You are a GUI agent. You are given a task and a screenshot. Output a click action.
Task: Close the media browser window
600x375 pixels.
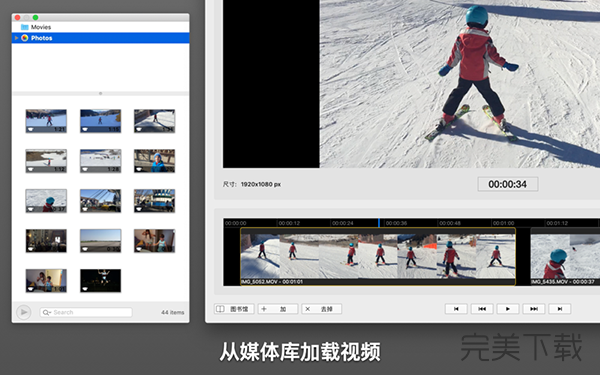[18, 18]
